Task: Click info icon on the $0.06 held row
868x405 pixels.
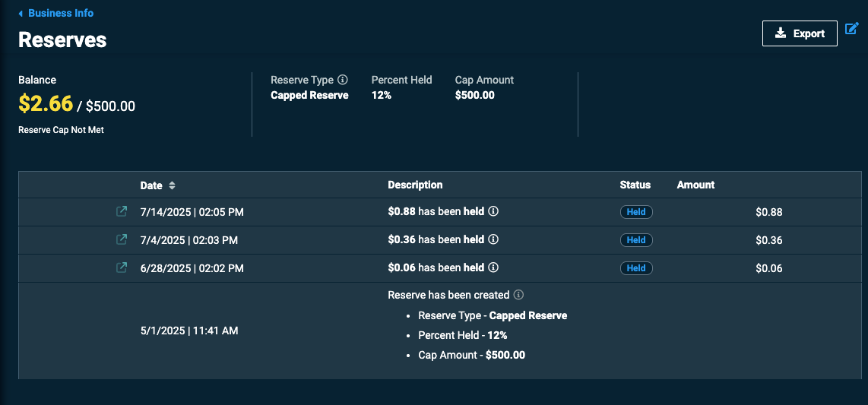Action: pos(493,267)
